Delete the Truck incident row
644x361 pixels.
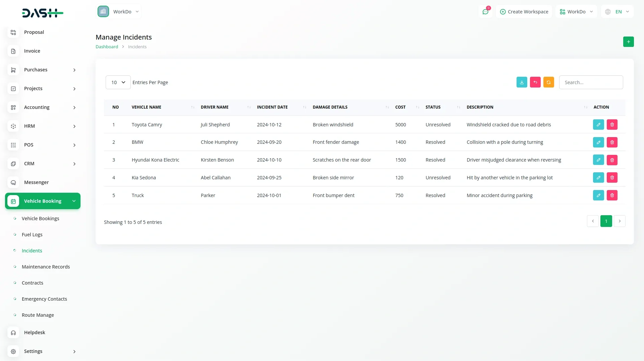612,195
